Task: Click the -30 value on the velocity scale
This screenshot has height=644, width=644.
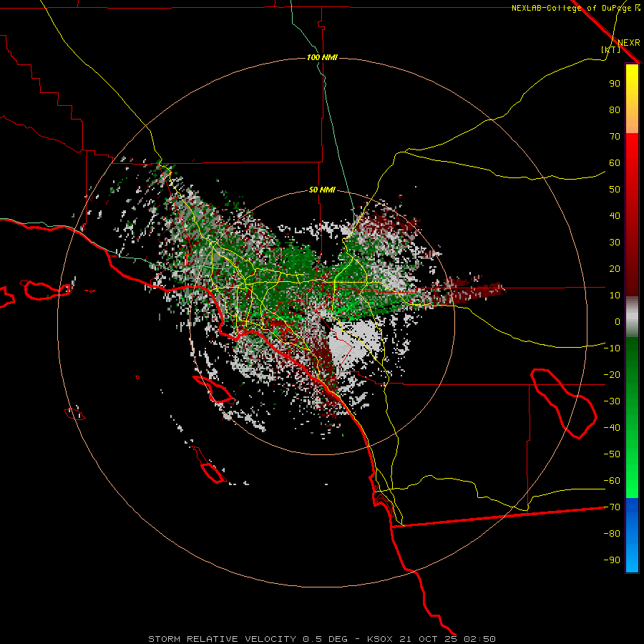Action: click(612, 401)
